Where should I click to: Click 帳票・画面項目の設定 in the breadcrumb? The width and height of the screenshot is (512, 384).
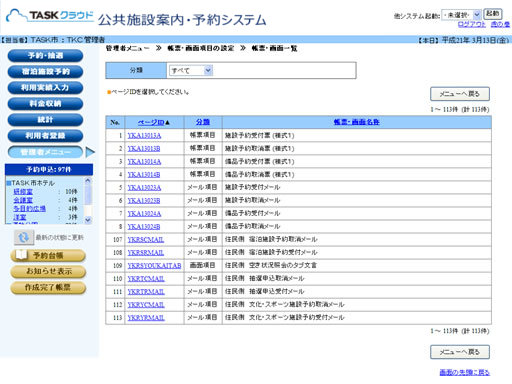tap(200, 48)
